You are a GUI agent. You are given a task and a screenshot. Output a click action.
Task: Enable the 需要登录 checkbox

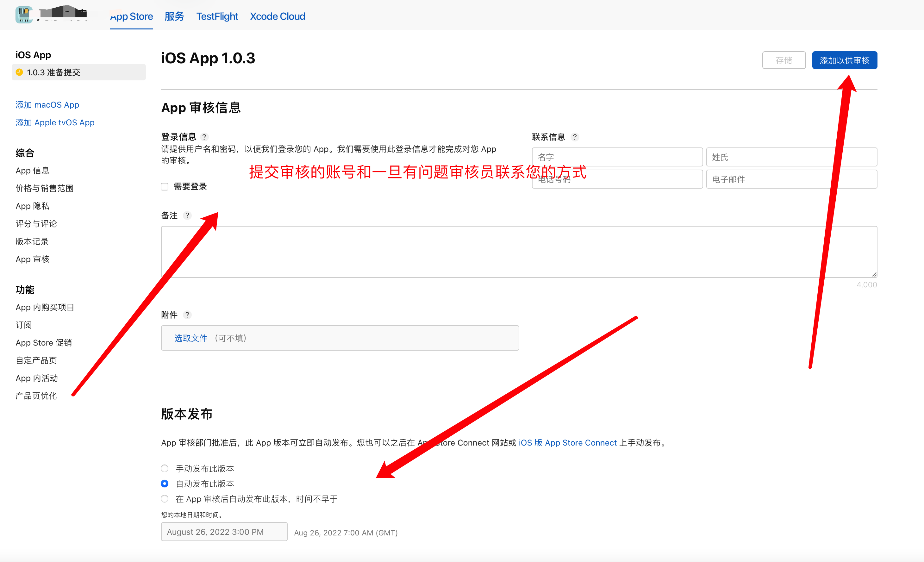coord(165,187)
